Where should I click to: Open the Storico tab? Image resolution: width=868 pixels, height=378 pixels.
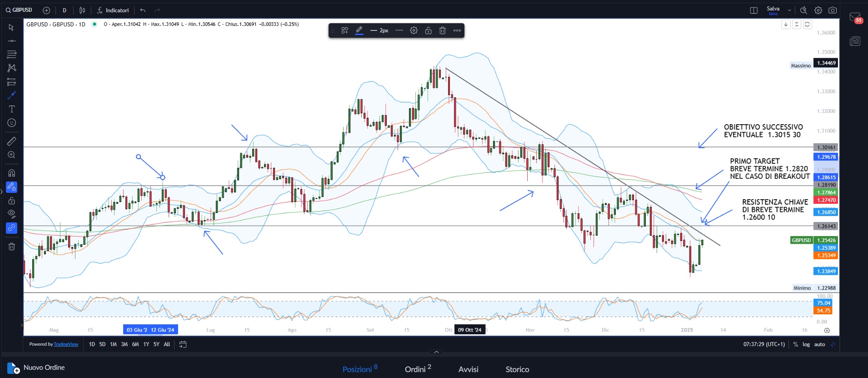[517, 369]
